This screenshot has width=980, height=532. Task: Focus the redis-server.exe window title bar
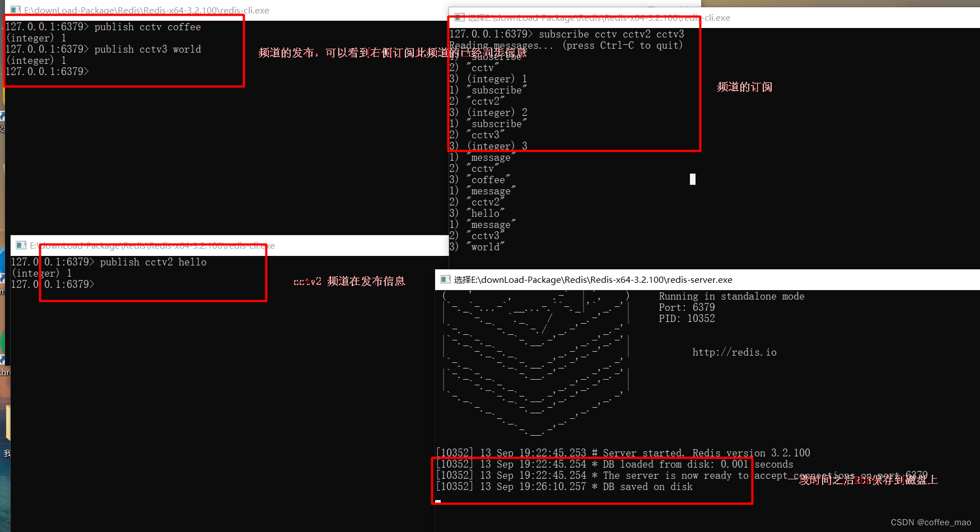click(x=707, y=279)
